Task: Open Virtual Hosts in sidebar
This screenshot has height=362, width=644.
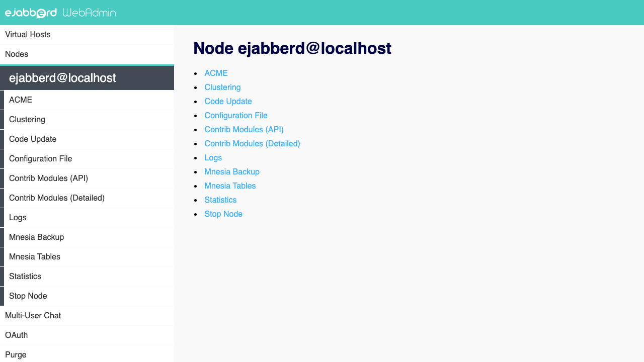Action: click(87, 35)
